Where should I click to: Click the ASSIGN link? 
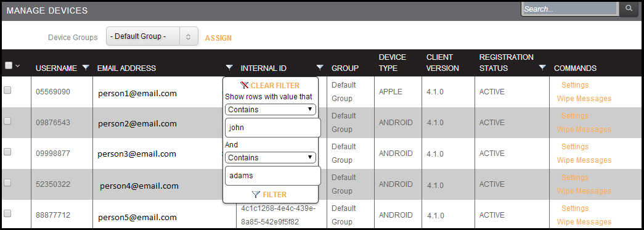[x=218, y=38]
